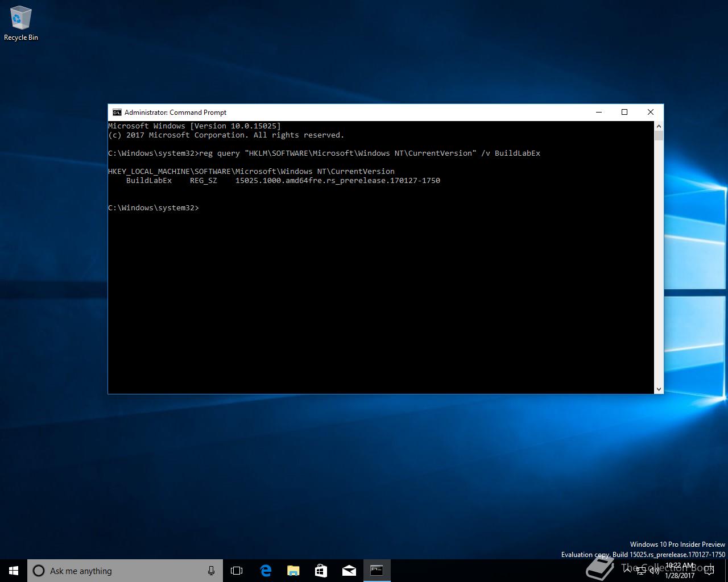Open the network icon in system tray
Screen dimensions: 728x582
pyautogui.click(x=641, y=571)
